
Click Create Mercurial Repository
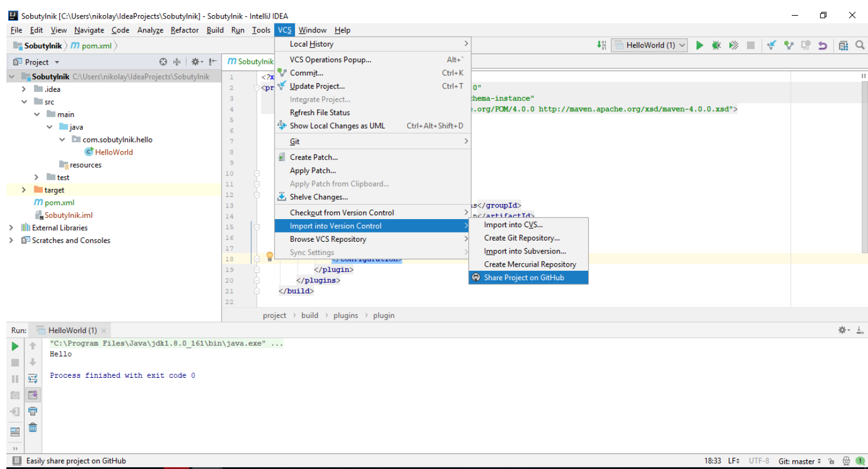pos(529,264)
